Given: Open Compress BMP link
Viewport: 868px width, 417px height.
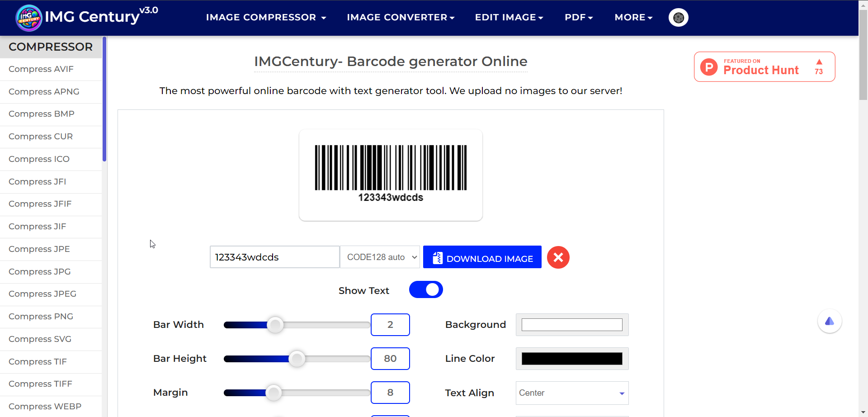Looking at the screenshot, I should coord(42,114).
